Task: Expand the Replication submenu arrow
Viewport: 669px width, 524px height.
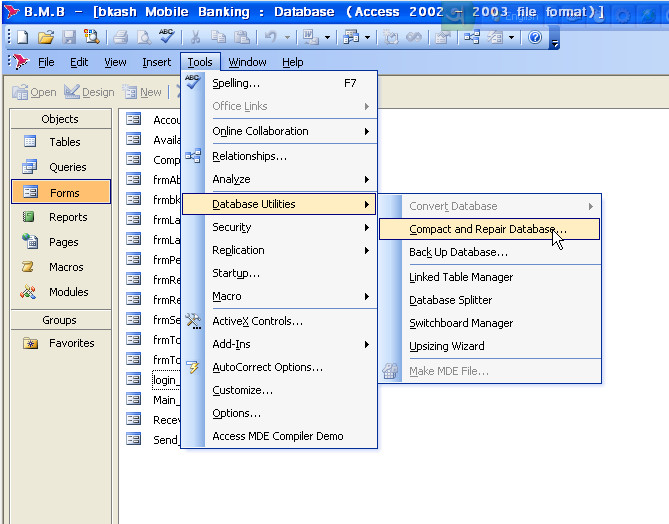Action: pyautogui.click(x=366, y=250)
